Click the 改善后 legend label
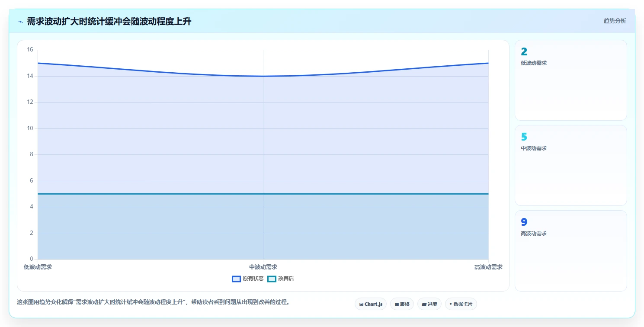Image resolution: width=644 pixels, height=327 pixels. point(286,279)
